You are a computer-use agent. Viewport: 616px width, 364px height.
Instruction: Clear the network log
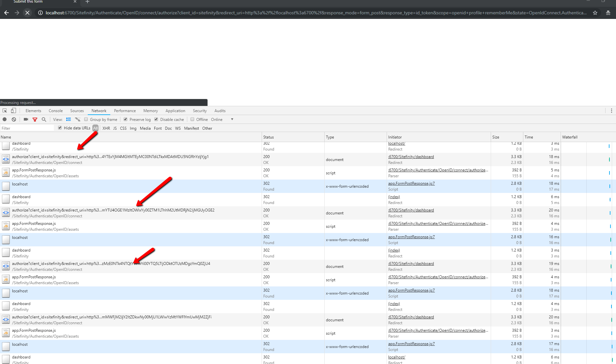(x=14, y=120)
